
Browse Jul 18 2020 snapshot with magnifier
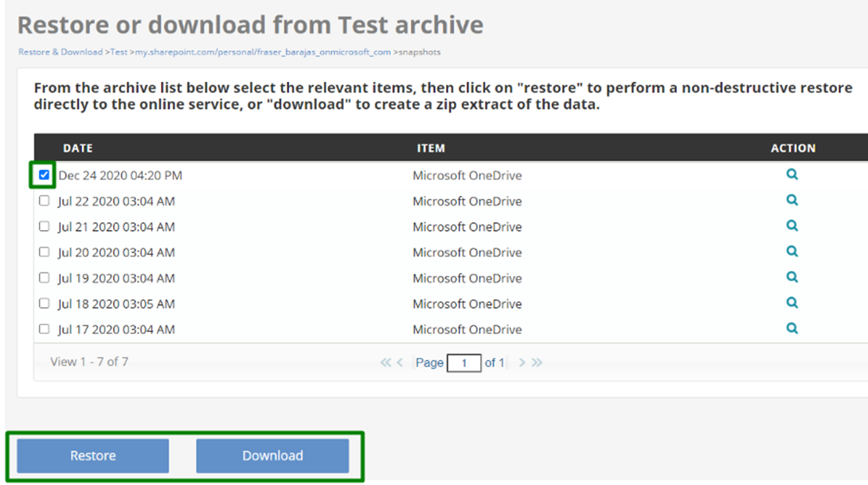click(792, 303)
